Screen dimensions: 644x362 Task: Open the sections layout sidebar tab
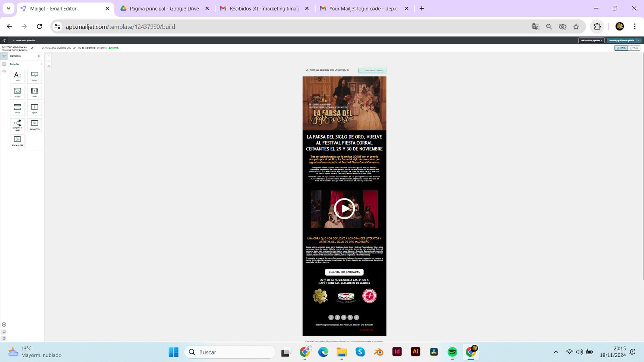[4, 64]
